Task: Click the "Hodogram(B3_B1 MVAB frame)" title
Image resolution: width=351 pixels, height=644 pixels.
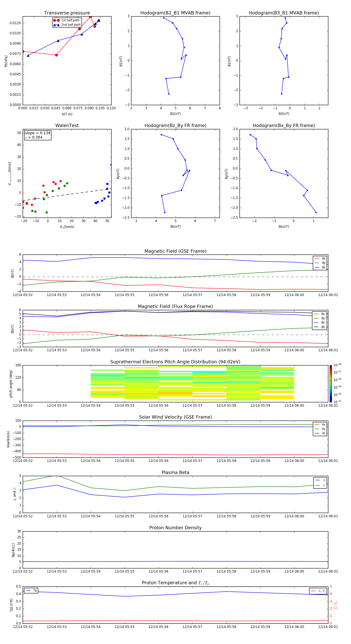Action: (x=284, y=13)
